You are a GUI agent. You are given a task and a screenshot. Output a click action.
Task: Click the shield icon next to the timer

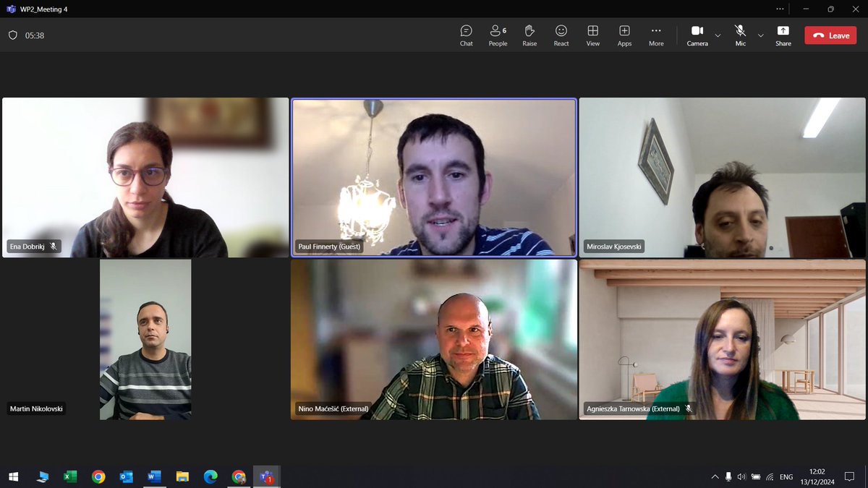tap(12, 35)
